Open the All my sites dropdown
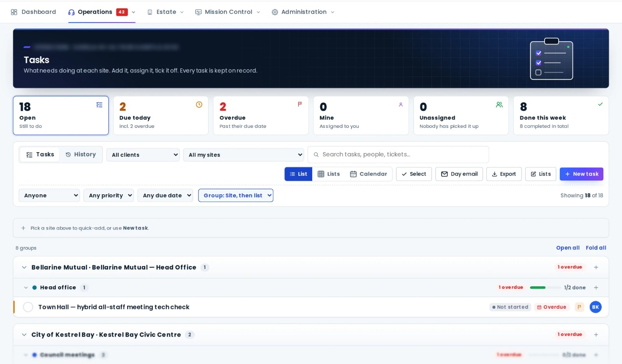The width and height of the screenshot is (622, 364). [243, 155]
